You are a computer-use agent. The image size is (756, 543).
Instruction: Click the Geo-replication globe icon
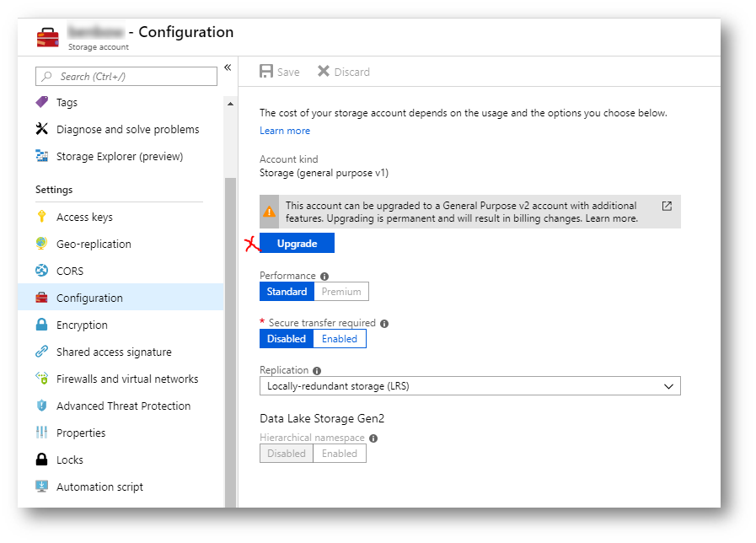[x=42, y=244]
